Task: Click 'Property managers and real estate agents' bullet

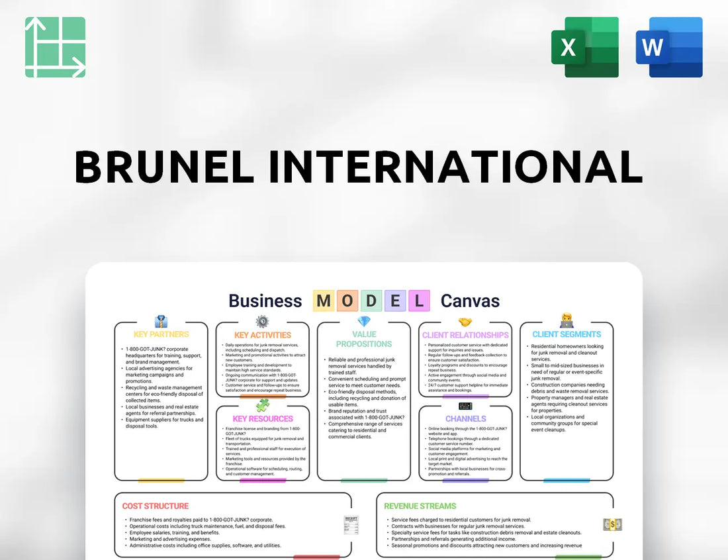Action: coord(569,404)
